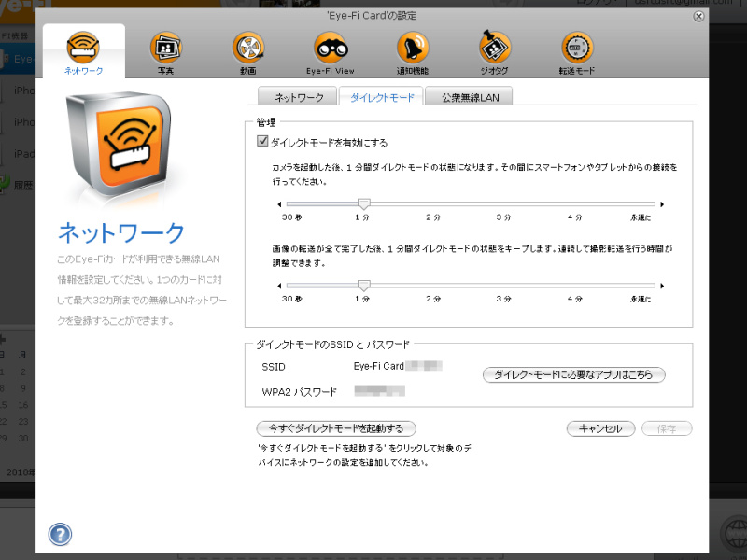Click the upper slider's thumb at 1分
The image size is (747, 560).
pyautogui.click(x=363, y=203)
